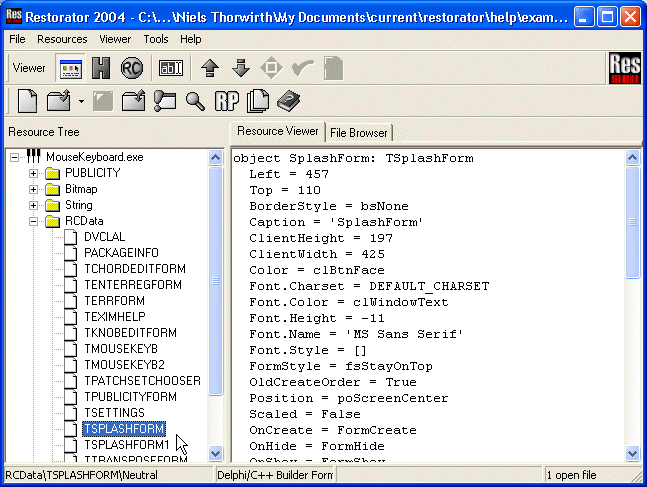Click the grayed document icon in viewer toolbar
Screen dimensions: 647x487
click(333, 68)
